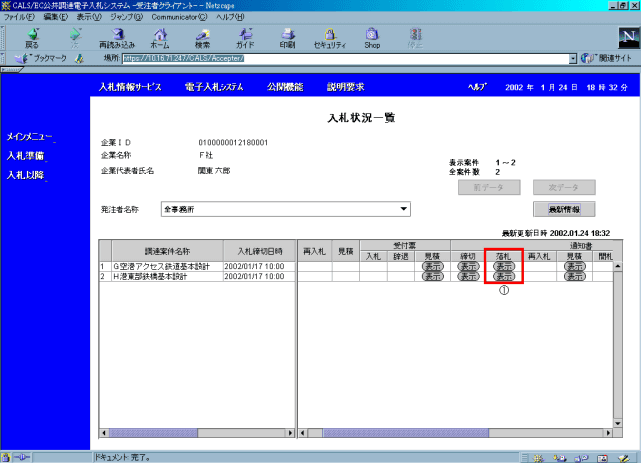641x463 pixels.
Task: Show 落札 notice for G空港アクセス鉄道基本設計
Action: (x=504, y=266)
